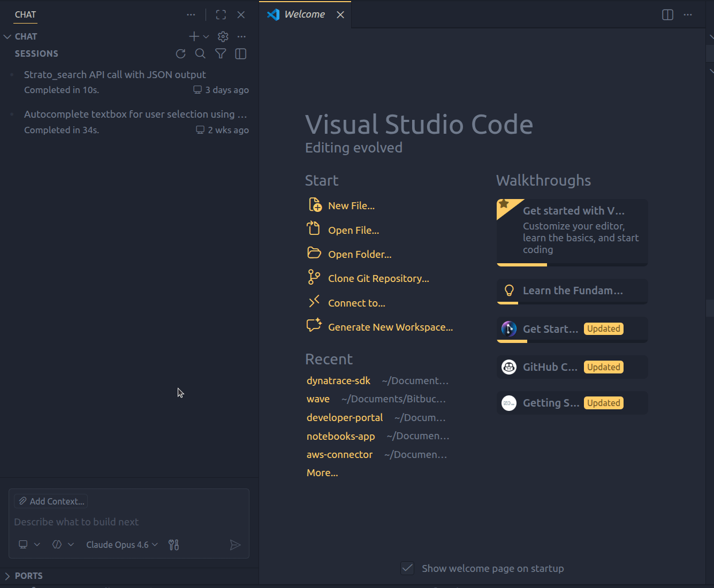This screenshot has width=714, height=588.
Task: Open chat settings via the gear icon
Action: tap(223, 36)
